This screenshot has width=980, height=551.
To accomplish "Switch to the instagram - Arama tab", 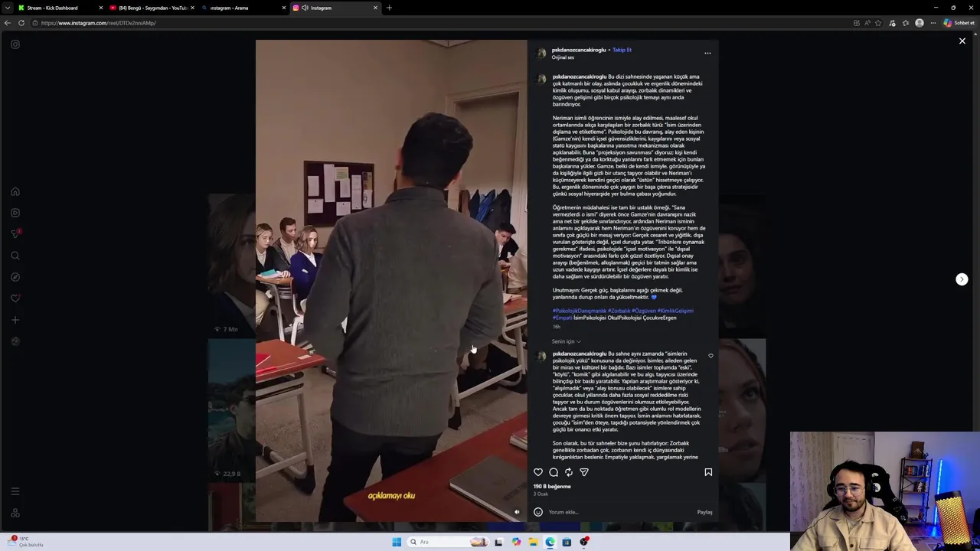I will (x=243, y=8).
